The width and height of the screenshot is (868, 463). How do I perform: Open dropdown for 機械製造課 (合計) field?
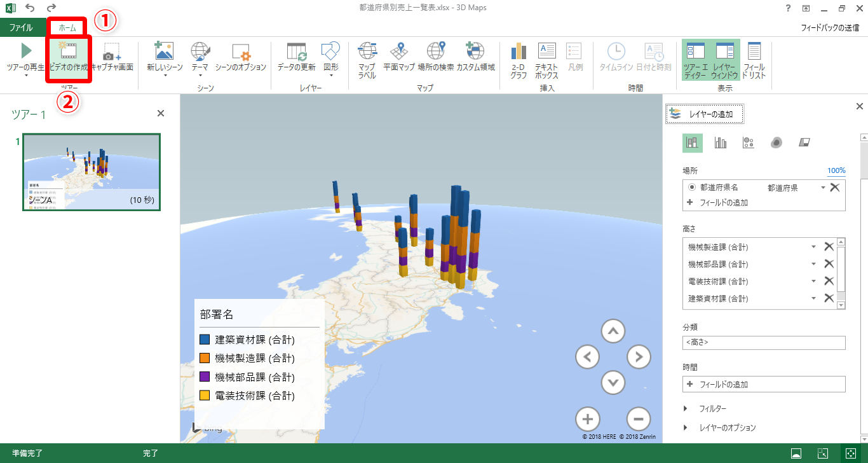click(814, 247)
